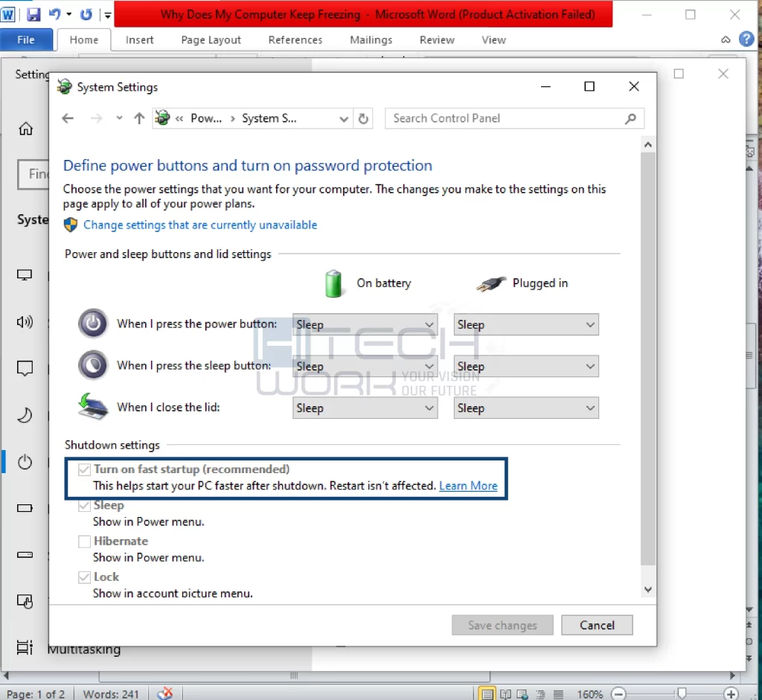Click the Save changes button
Image resolution: width=762 pixels, height=700 pixels.
(502, 625)
